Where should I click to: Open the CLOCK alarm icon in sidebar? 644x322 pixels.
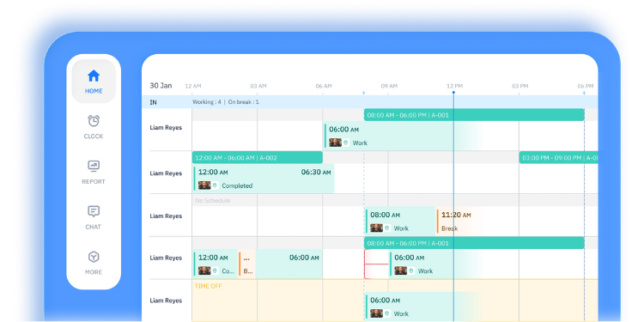click(x=94, y=121)
